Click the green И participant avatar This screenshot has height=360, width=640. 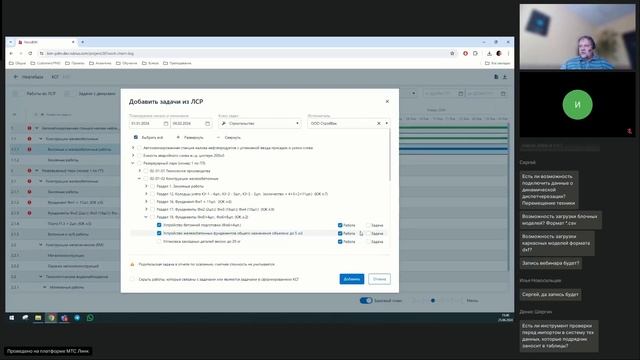[x=577, y=105]
